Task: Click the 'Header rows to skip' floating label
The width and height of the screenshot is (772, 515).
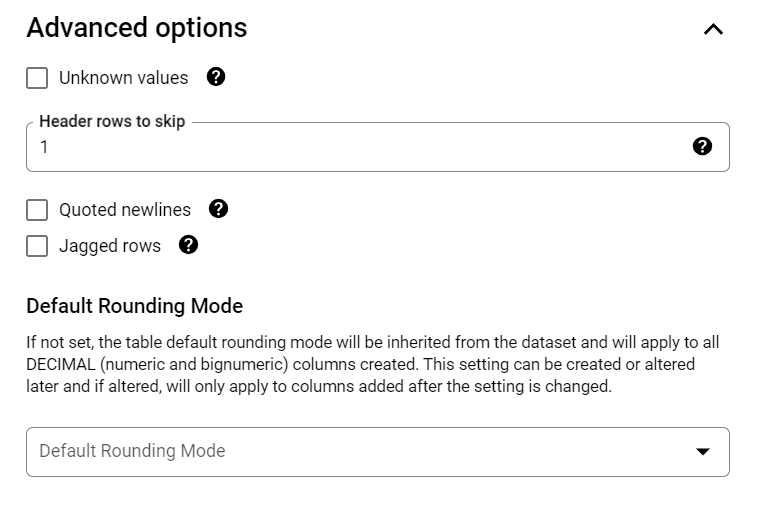Action: tap(112, 121)
